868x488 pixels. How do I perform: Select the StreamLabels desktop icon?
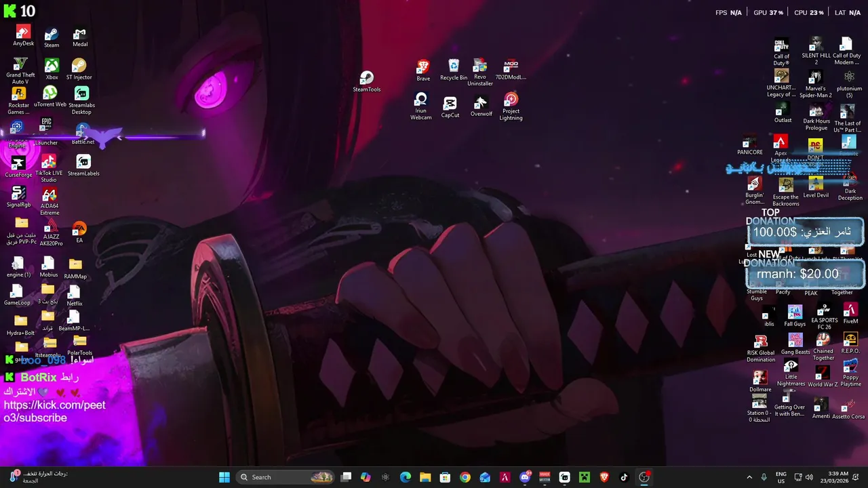pos(83,165)
